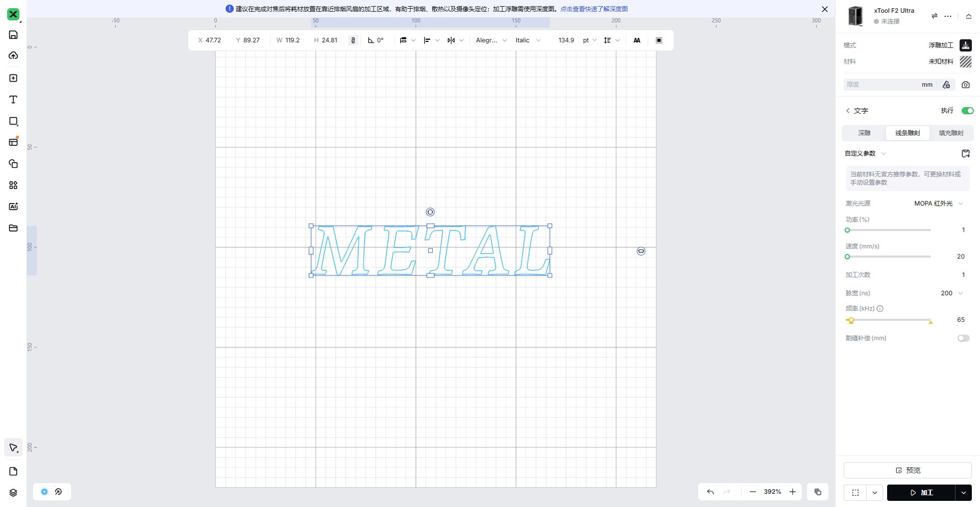Click the 预览 preview button
The height and width of the screenshot is (507, 980).
tap(907, 470)
